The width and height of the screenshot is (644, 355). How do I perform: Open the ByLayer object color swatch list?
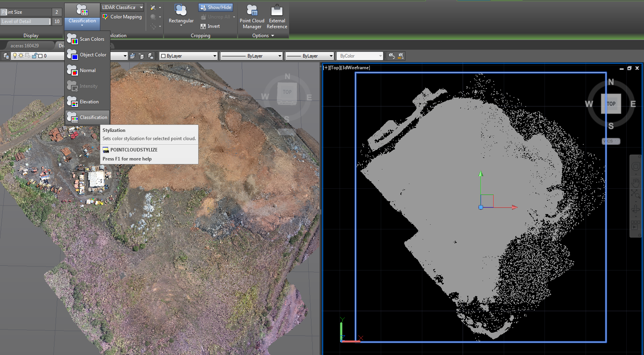point(215,56)
